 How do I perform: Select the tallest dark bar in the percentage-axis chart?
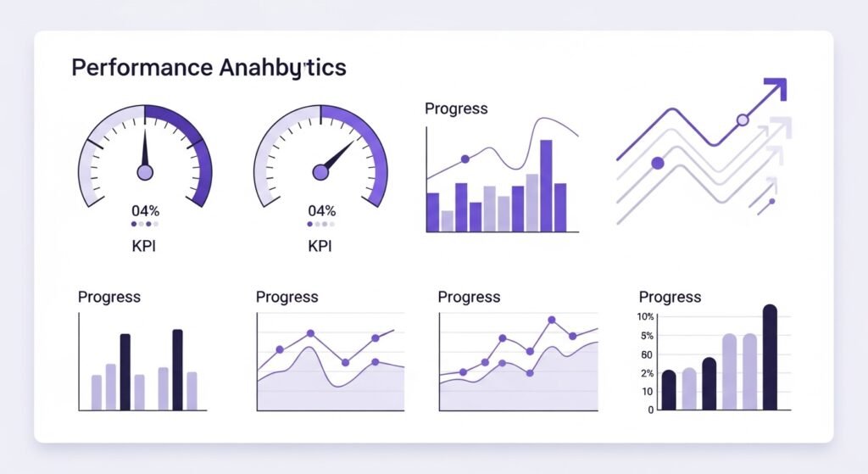(770, 357)
